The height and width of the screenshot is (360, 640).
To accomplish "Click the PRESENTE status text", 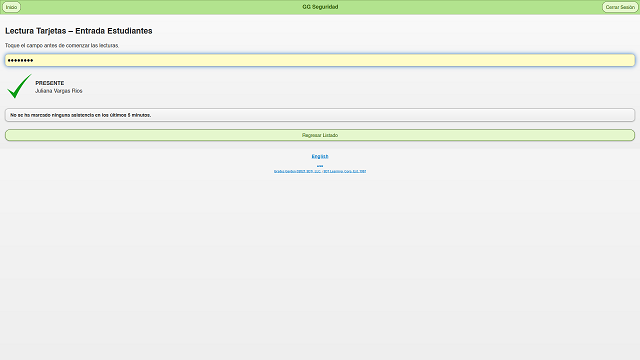I will (x=50, y=83).
